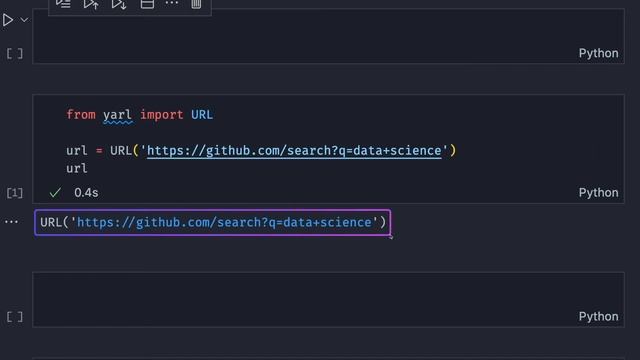
Task: Click the green success checkmark
Action: (x=55, y=193)
